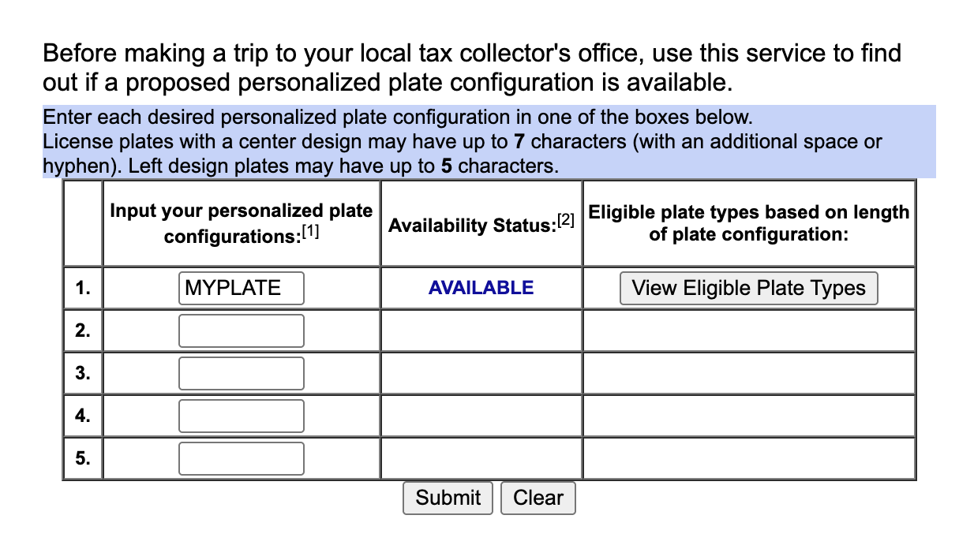This screenshot has height=560, width=974.
Task: Focus the row 4 plate text box
Action: click(241, 416)
